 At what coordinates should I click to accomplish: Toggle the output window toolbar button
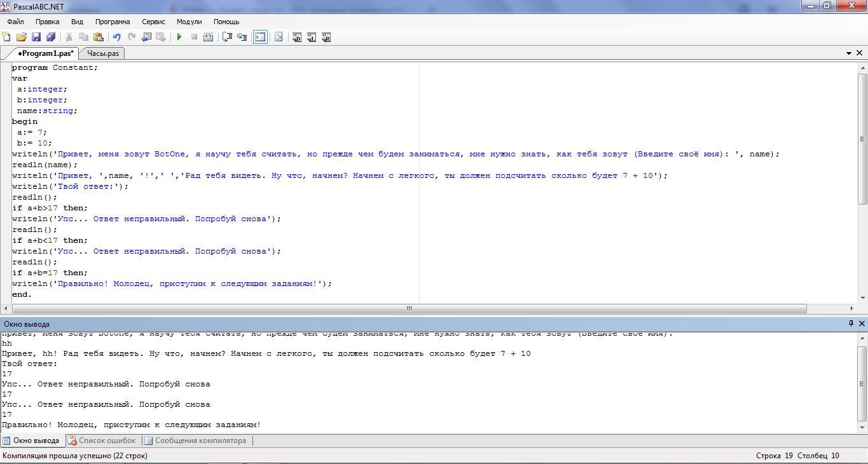point(260,38)
